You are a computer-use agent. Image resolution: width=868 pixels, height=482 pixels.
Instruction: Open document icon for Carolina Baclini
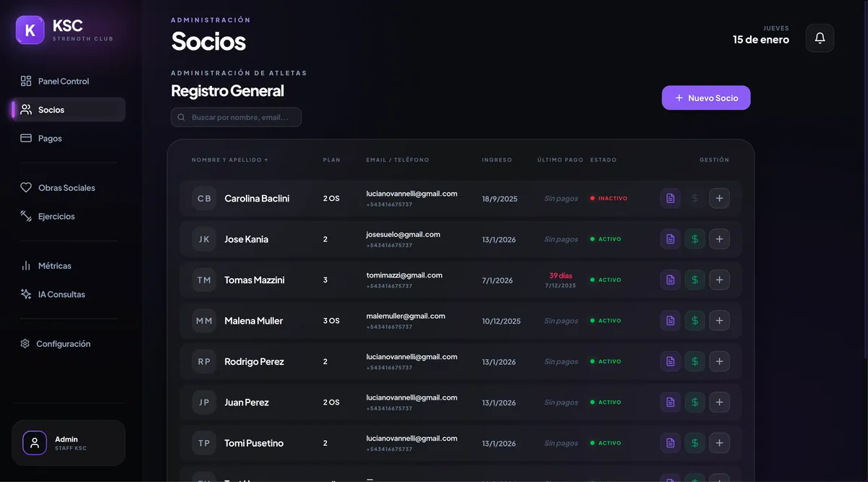(671, 198)
